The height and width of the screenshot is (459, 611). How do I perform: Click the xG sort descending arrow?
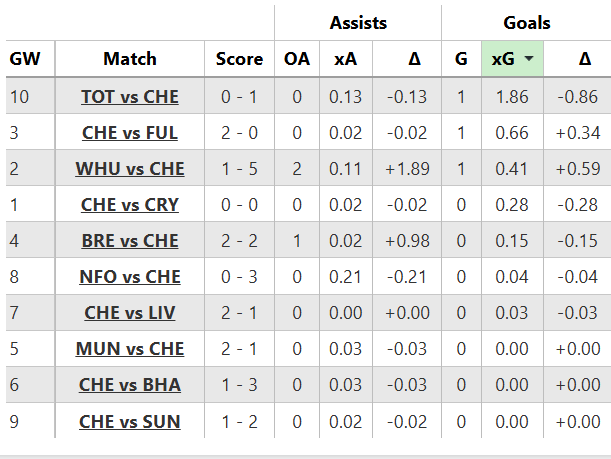pyautogui.click(x=527, y=59)
